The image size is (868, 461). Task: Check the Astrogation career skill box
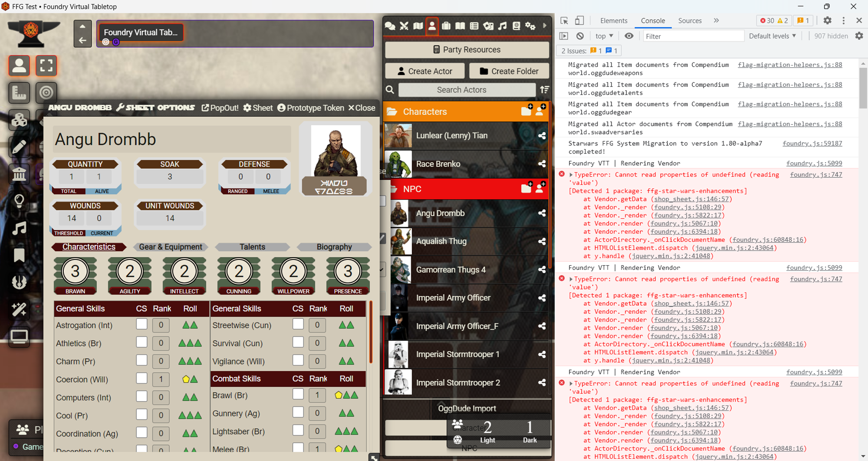coord(141,325)
